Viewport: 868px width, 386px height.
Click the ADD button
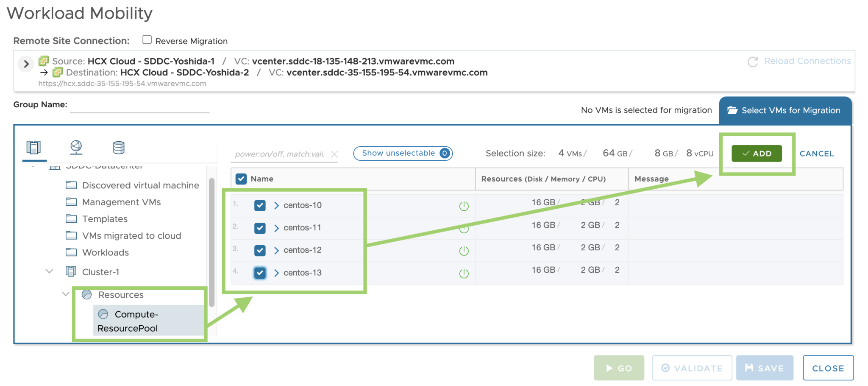click(x=757, y=154)
